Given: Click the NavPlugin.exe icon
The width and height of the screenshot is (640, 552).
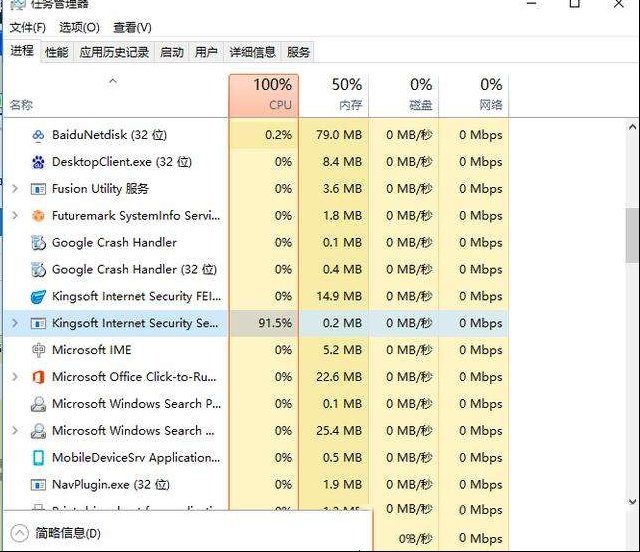Looking at the screenshot, I should 38,485.
